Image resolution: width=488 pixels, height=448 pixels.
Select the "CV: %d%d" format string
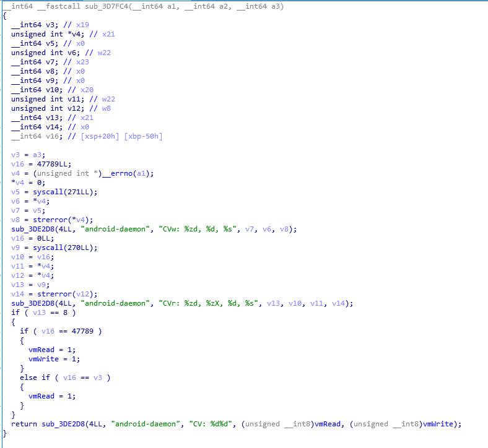(211, 424)
